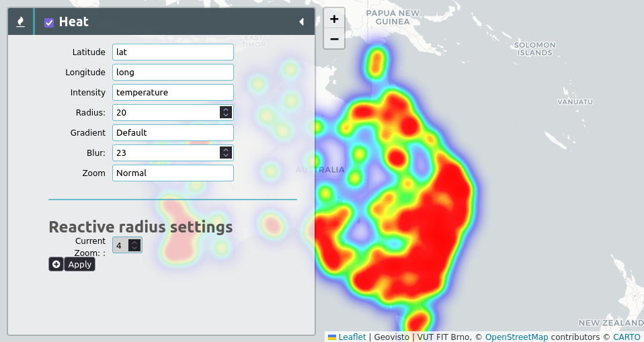Screen dimensions: 644x342
Task: Click the Blur stepper arrows
Action: [x=226, y=153]
